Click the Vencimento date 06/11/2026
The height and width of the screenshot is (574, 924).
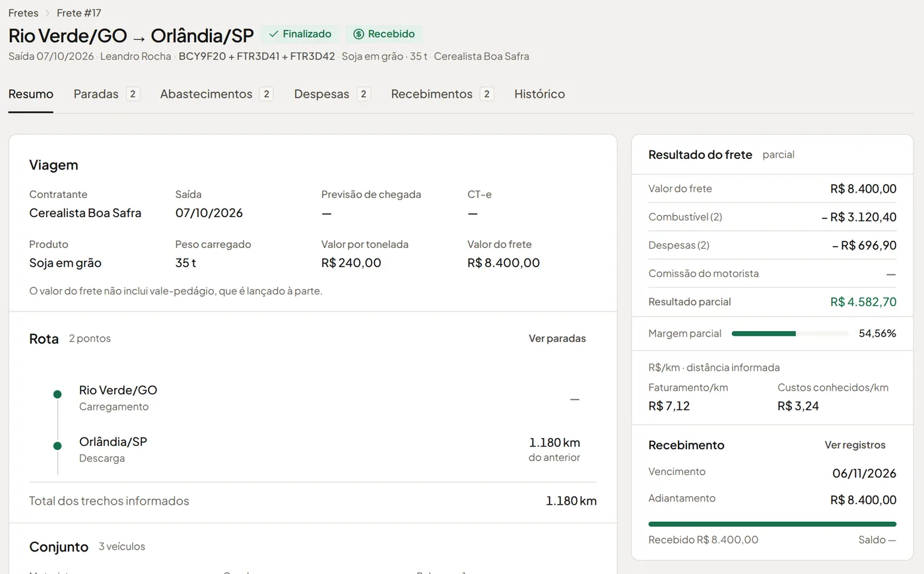[865, 474]
